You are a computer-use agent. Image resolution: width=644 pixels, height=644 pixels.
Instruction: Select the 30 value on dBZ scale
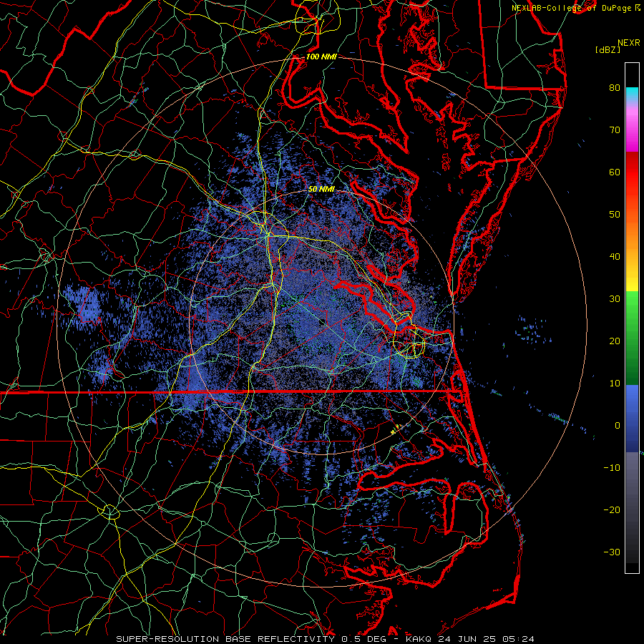[x=615, y=298]
